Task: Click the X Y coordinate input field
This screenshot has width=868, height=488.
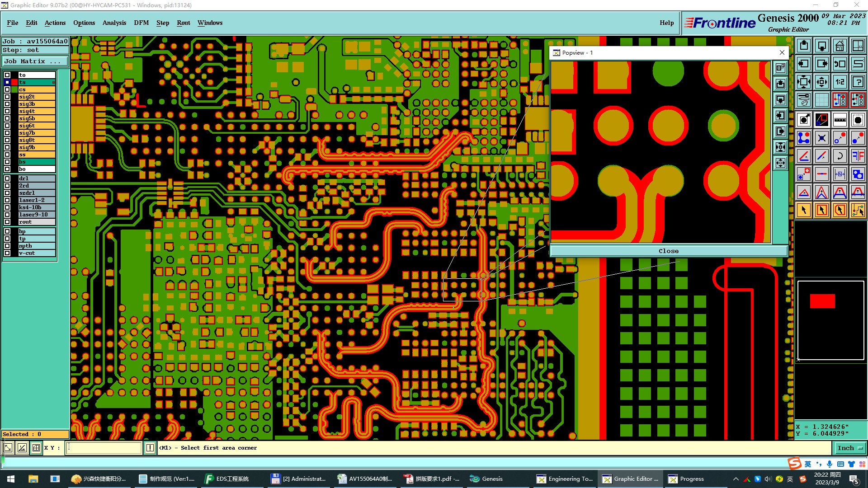Action: click(104, 448)
